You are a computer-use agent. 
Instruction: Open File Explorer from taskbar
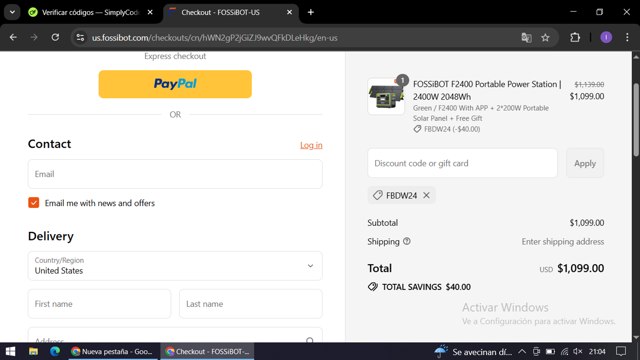click(x=33, y=351)
